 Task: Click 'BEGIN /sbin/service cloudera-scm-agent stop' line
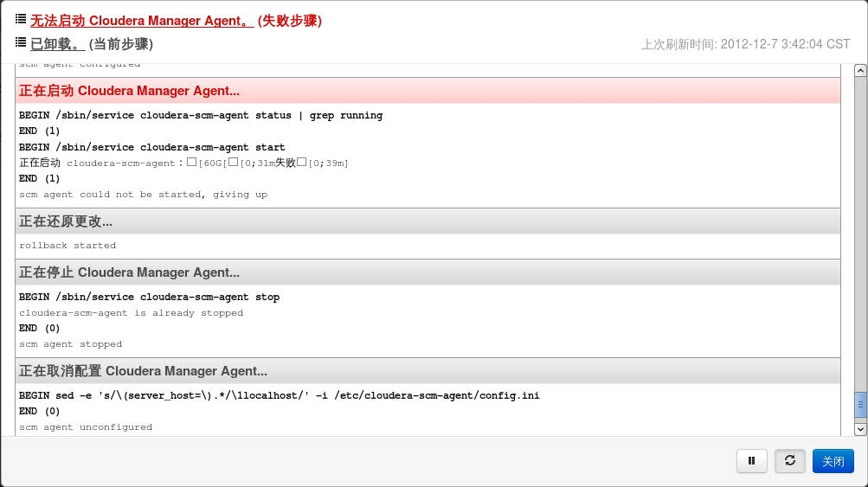point(150,297)
